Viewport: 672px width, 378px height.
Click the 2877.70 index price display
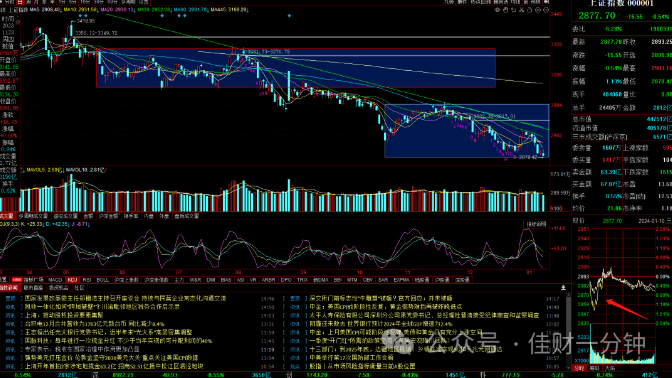click(597, 16)
